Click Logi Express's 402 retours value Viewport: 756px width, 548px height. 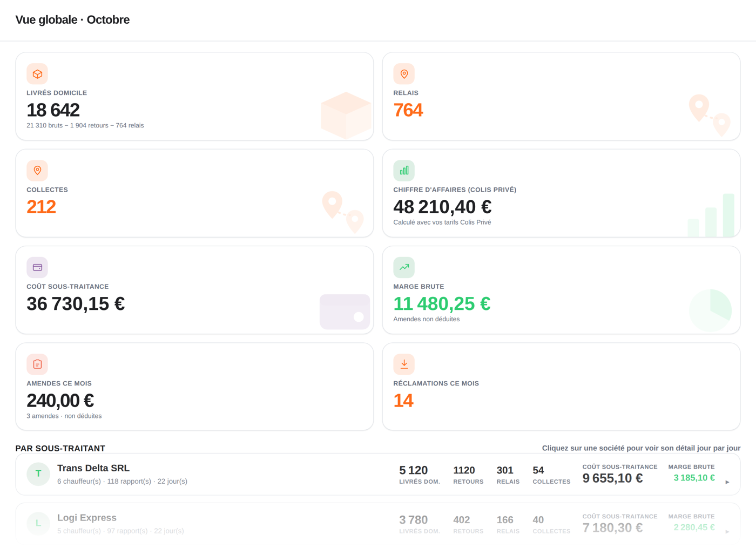(x=462, y=520)
